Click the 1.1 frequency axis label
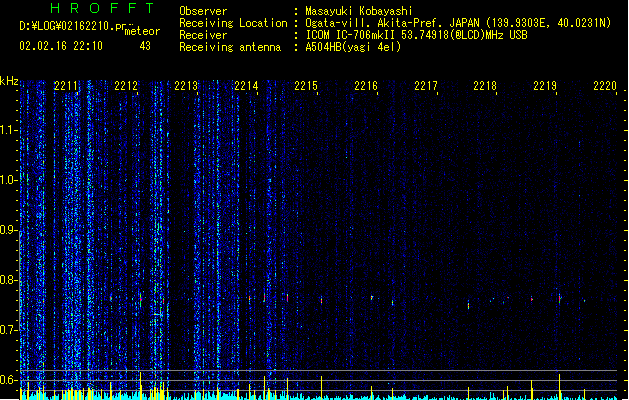This screenshot has width=629, height=400. coord(8,130)
